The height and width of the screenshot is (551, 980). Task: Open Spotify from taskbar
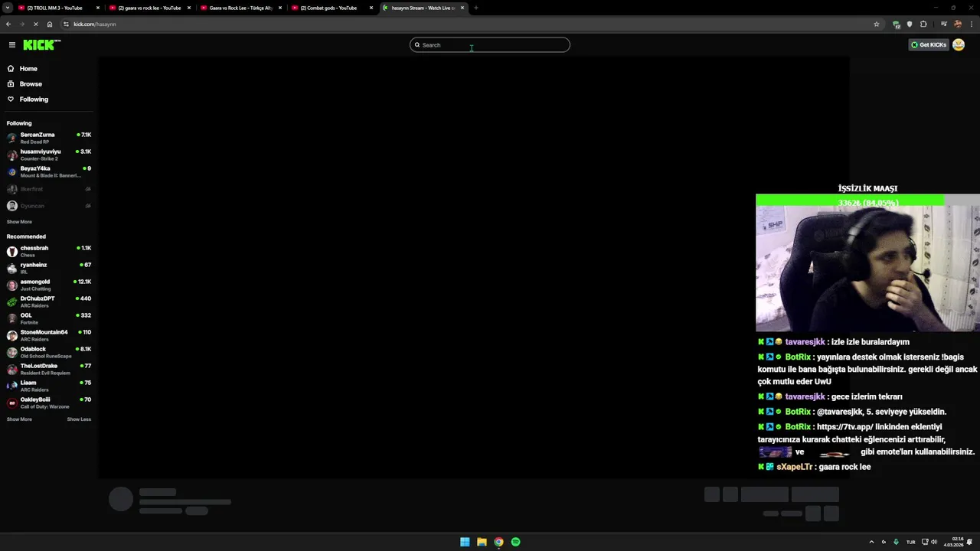click(x=515, y=542)
